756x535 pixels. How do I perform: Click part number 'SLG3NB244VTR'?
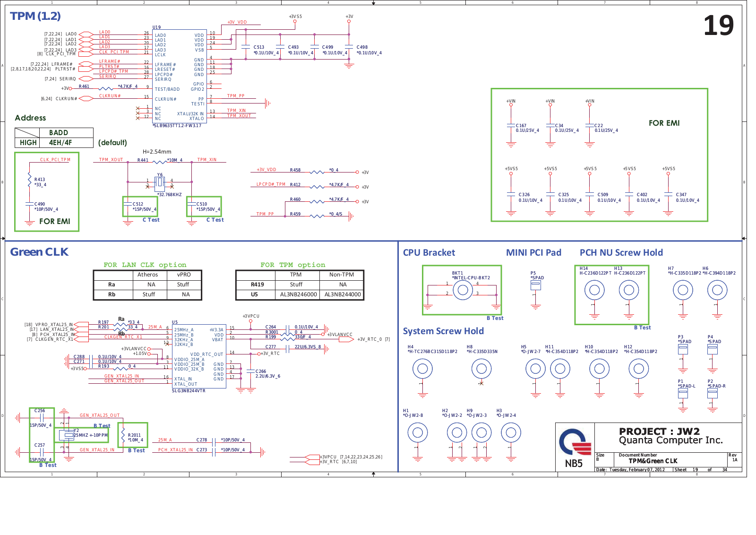click(x=189, y=391)
